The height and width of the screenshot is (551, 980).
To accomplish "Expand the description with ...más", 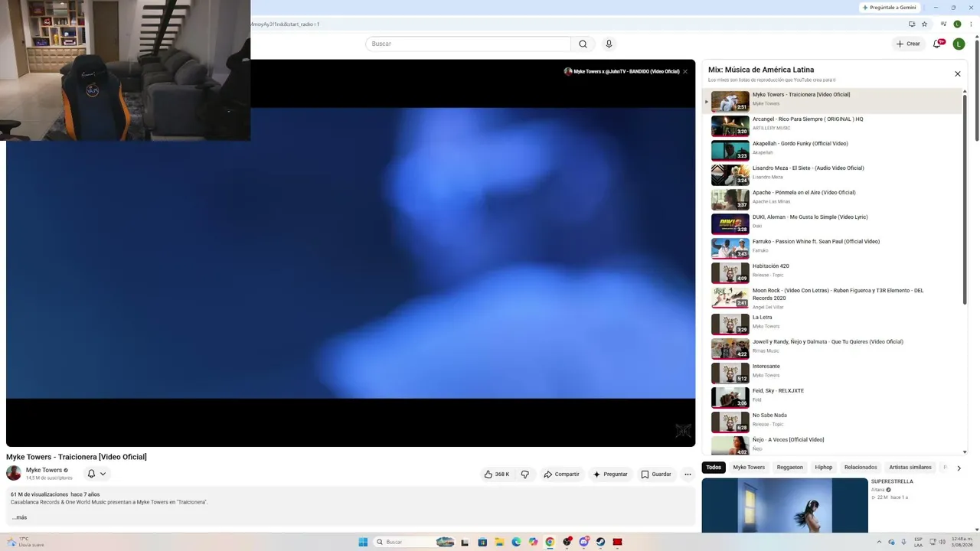I will [x=19, y=517].
